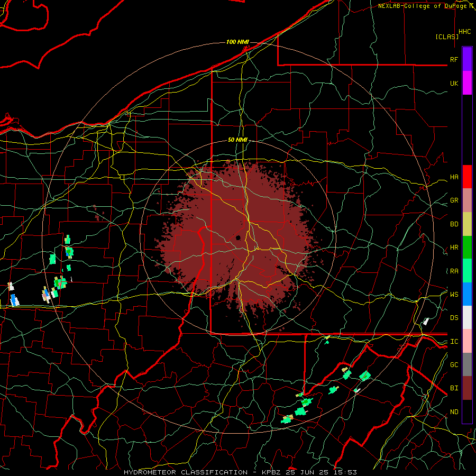The image size is (476, 476).
Task: Click the 'RF' legend label text
Action: tap(454, 59)
